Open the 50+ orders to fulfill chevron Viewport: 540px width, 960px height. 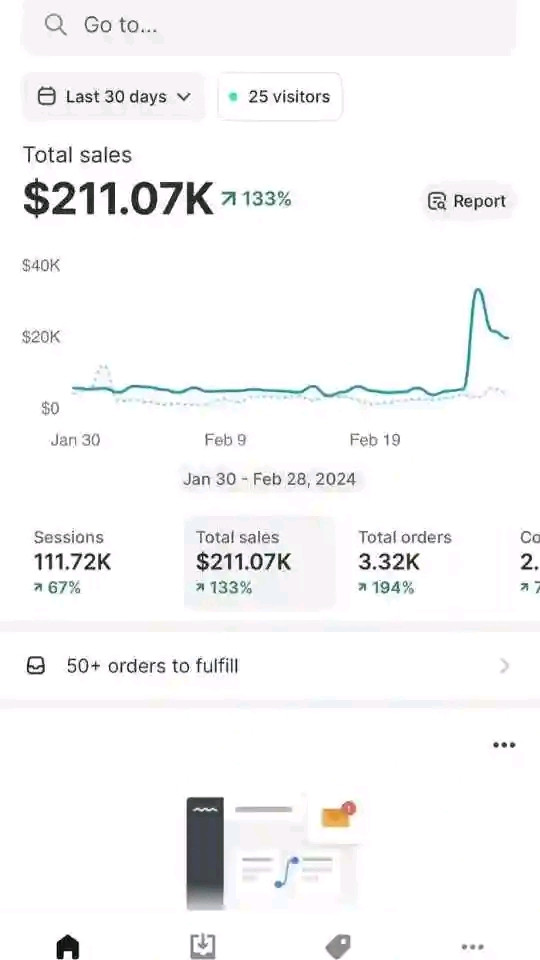pyautogui.click(x=504, y=666)
